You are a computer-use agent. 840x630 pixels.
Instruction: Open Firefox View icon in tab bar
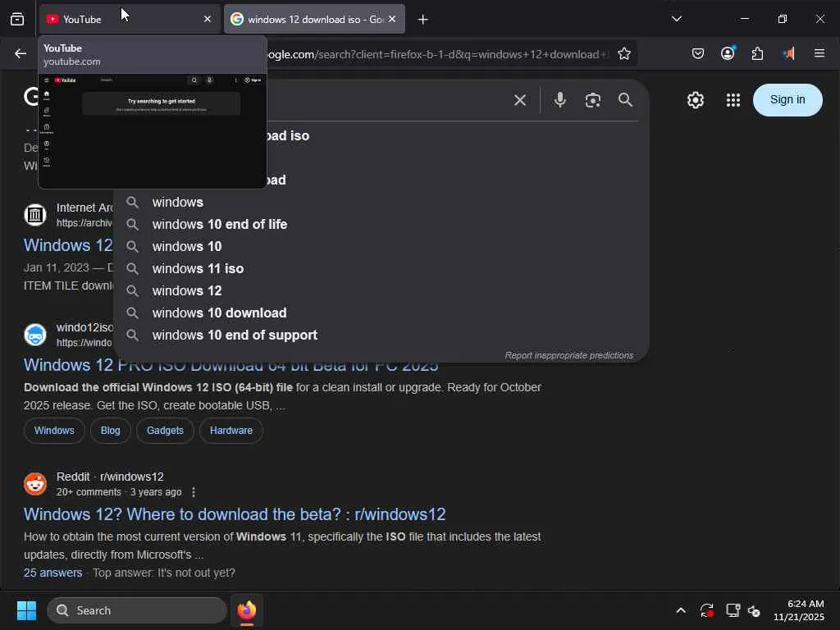pos(17,20)
